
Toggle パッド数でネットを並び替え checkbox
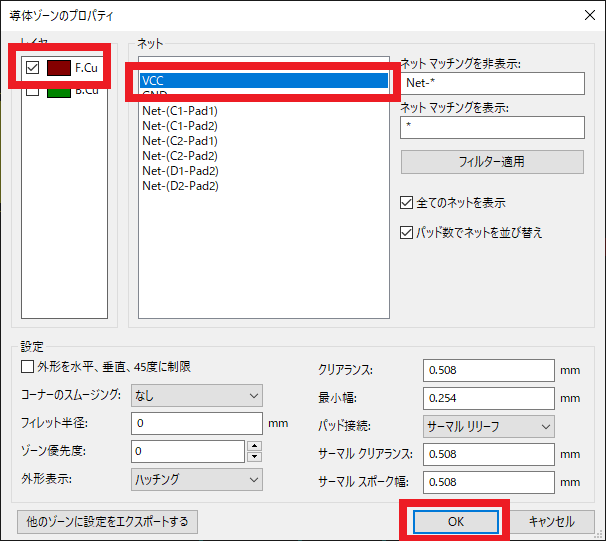click(x=407, y=233)
